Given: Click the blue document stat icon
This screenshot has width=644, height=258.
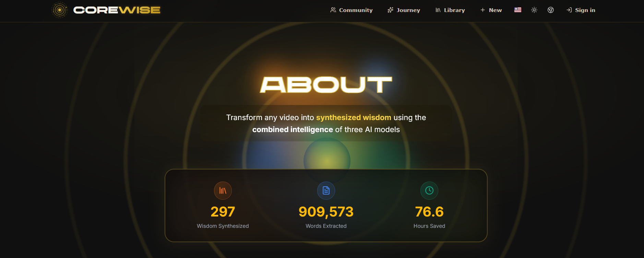Looking at the screenshot, I should coord(326,190).
